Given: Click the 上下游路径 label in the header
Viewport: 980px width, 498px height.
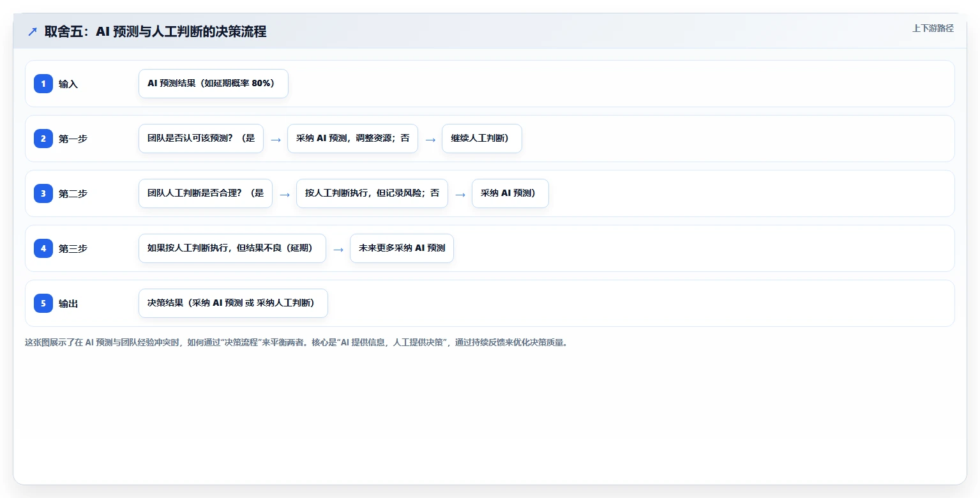Looking at the screenshot, I should tap(933, 28).
